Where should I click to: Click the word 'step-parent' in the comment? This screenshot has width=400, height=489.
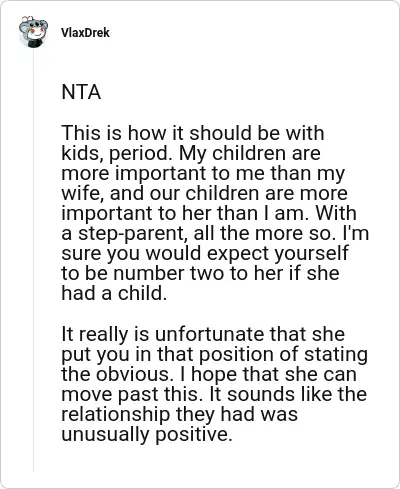coord(131,234)
